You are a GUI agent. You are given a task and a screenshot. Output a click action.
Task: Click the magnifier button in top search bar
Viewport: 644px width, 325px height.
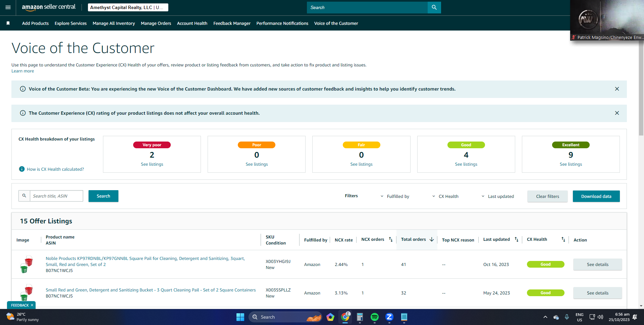pyautogui.click(x=434, y=7)
